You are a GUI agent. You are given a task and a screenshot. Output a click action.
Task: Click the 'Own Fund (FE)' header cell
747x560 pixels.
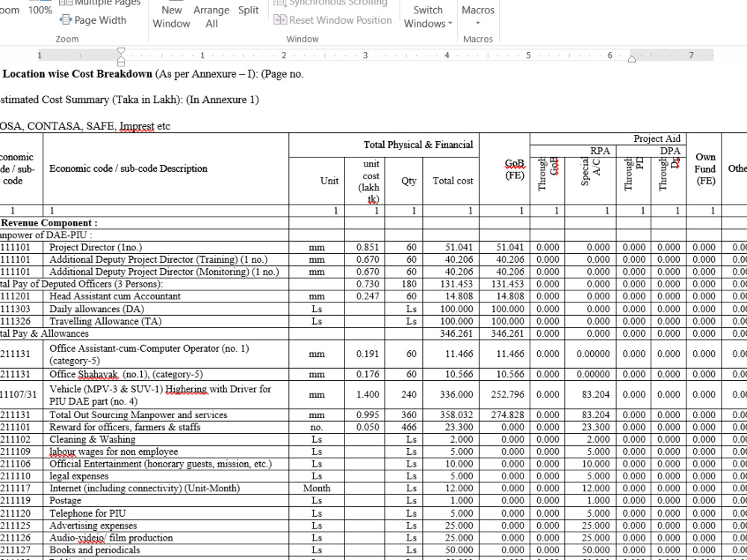tap(704, 169)
